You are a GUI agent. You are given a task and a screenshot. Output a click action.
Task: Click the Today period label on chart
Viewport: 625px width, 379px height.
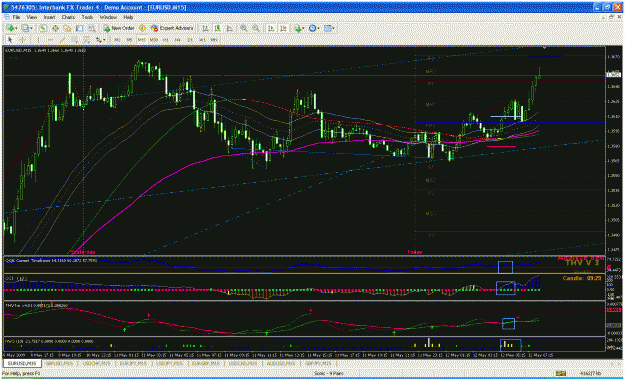[415, 252]
